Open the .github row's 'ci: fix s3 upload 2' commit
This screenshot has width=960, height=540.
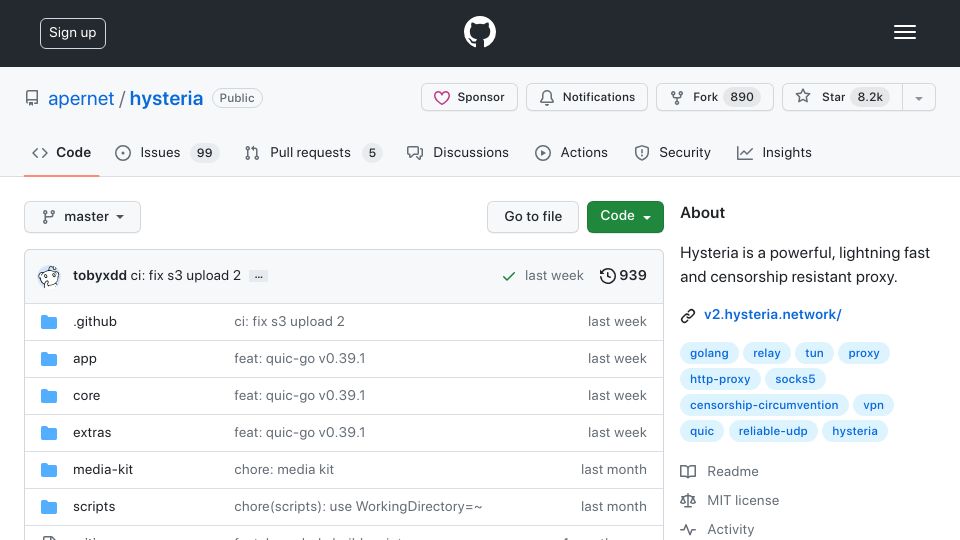[x=289, y=321]
